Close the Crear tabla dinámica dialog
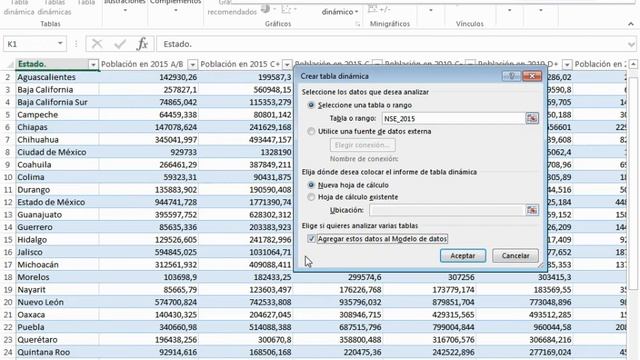Screen dimensions: 640x360 tap(532, 76)
